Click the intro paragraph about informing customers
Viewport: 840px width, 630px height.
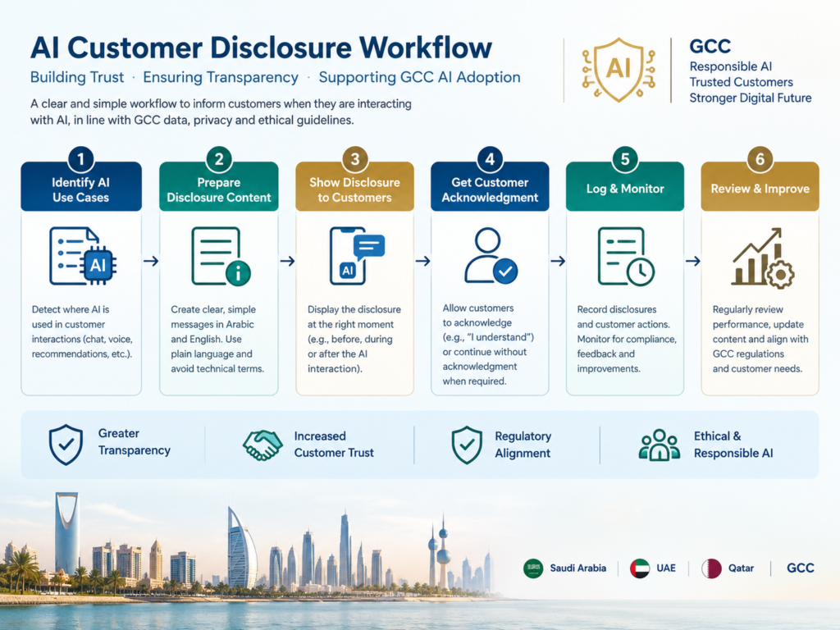[x=221, y=112]
